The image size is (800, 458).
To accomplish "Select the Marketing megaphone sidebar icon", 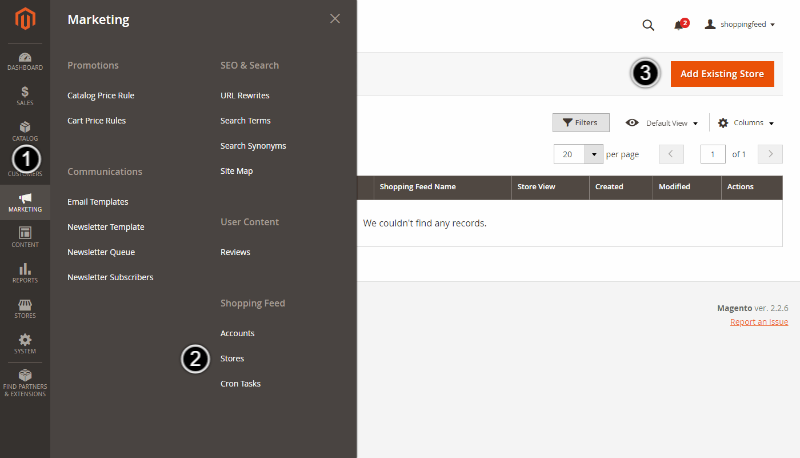I will click(x=25, y=202).
